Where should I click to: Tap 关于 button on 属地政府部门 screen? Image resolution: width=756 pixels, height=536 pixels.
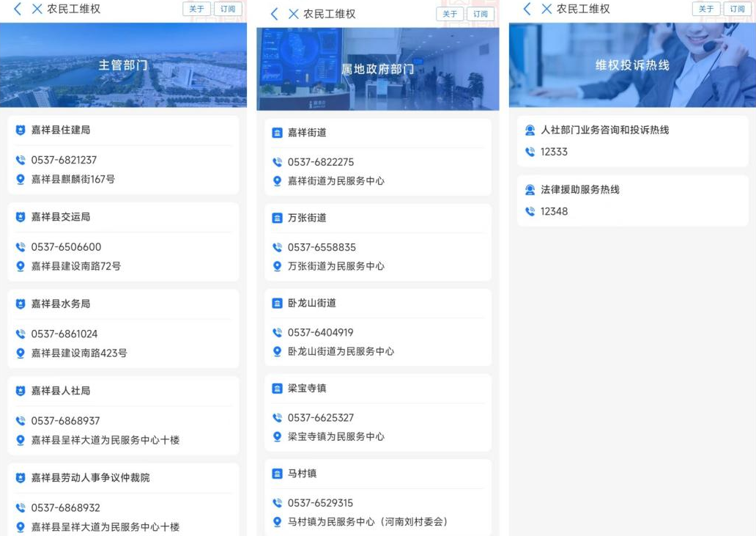(x=450, y=14)
